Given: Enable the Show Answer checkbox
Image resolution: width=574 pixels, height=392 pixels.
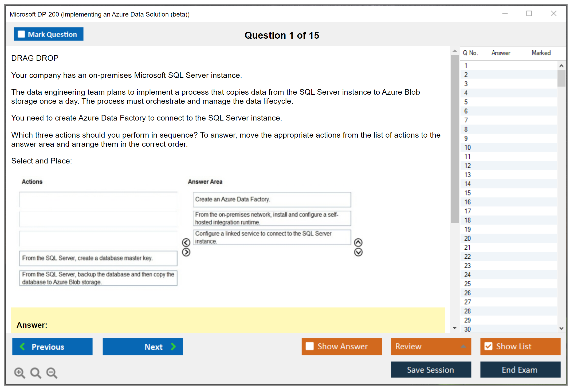Looking at the screenshot, I should 310,346.
